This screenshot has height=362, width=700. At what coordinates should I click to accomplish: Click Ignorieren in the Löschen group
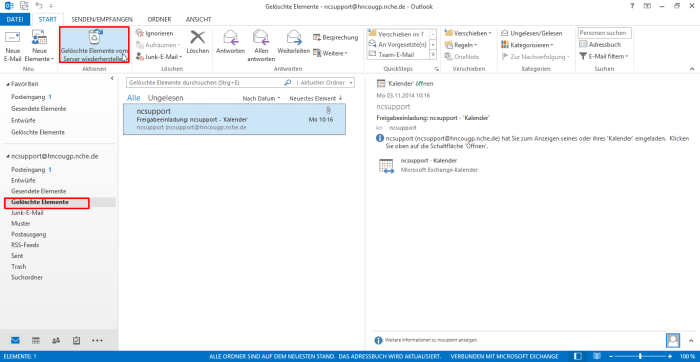pyautogui.click(x=154, y=33)
